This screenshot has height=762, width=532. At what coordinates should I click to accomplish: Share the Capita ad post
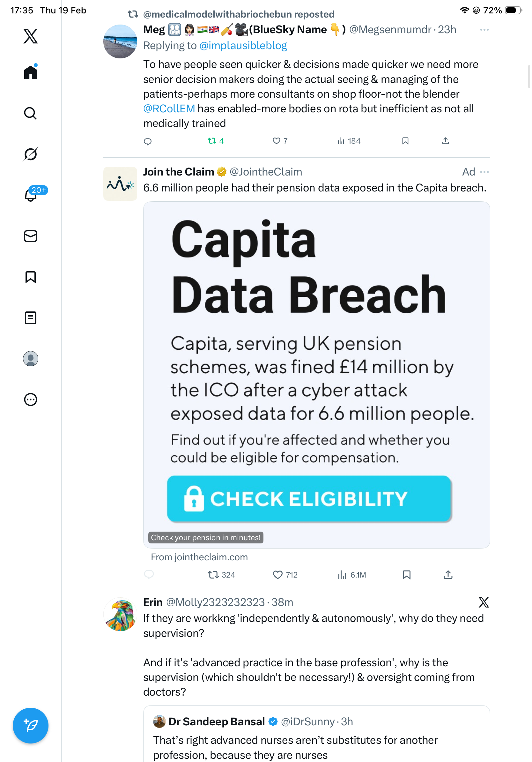coord(448,574)
